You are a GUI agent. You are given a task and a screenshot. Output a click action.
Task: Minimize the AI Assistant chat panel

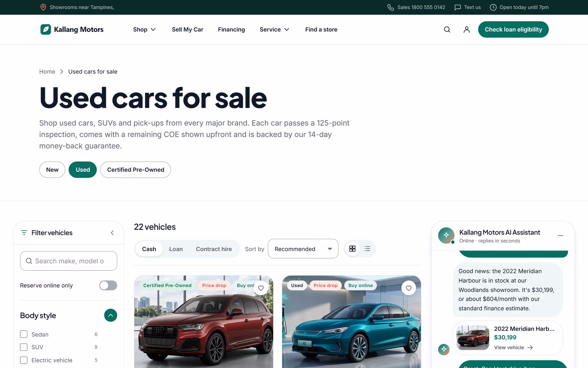[560, 236]
